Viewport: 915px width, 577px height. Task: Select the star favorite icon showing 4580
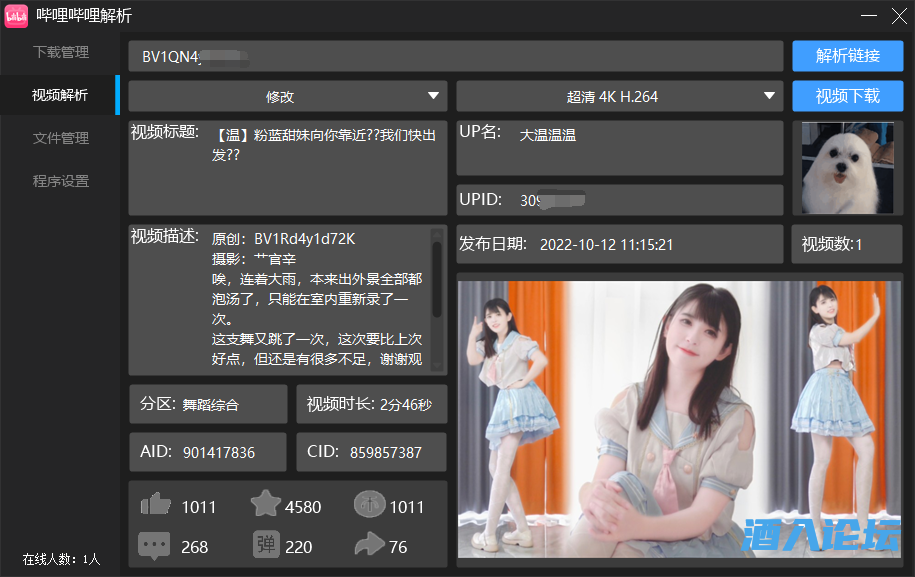pos(264,506)
